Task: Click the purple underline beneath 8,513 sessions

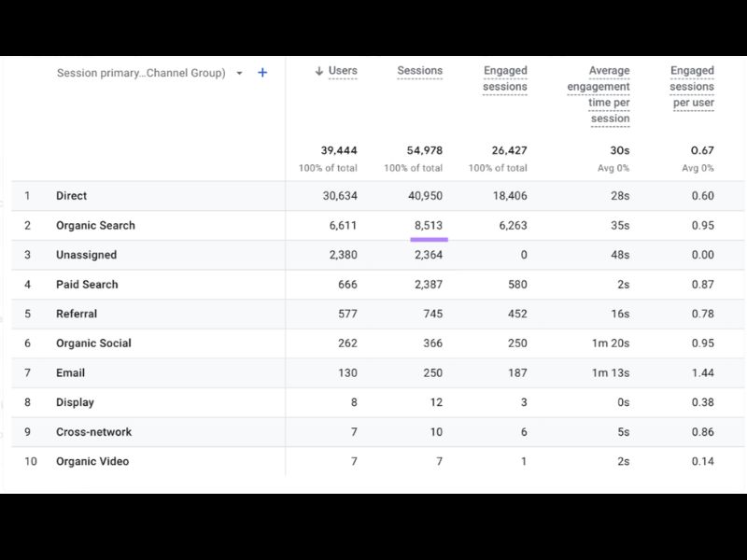Action: pos(429,240)
